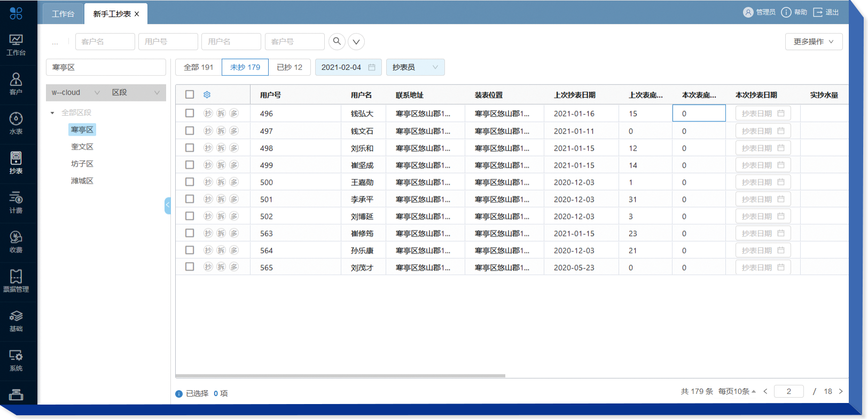Viewport: 868px width, 419px height.
Task: Open date picker showing 2021-02-04
Action: pos(348,67)
